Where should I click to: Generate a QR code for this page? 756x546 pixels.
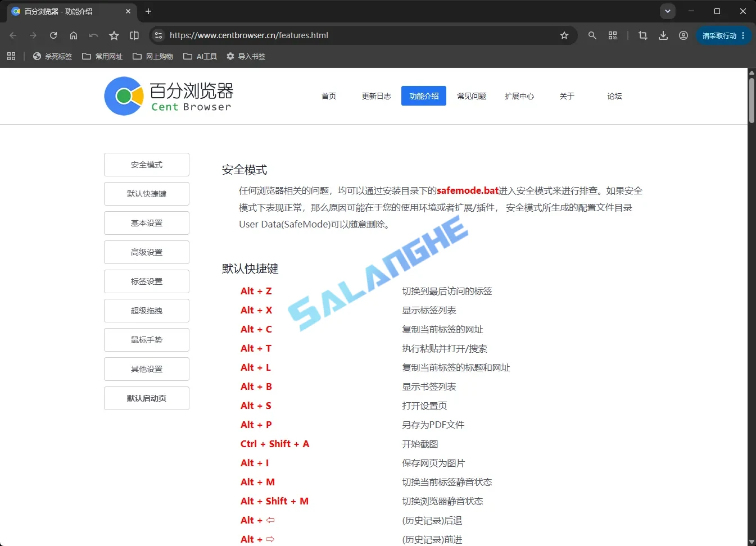613,35
